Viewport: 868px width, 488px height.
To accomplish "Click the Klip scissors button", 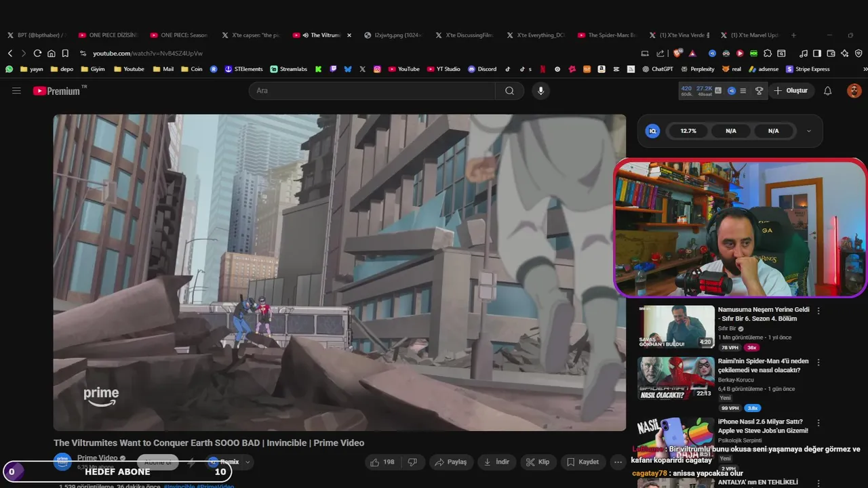I will click(538, 462).
